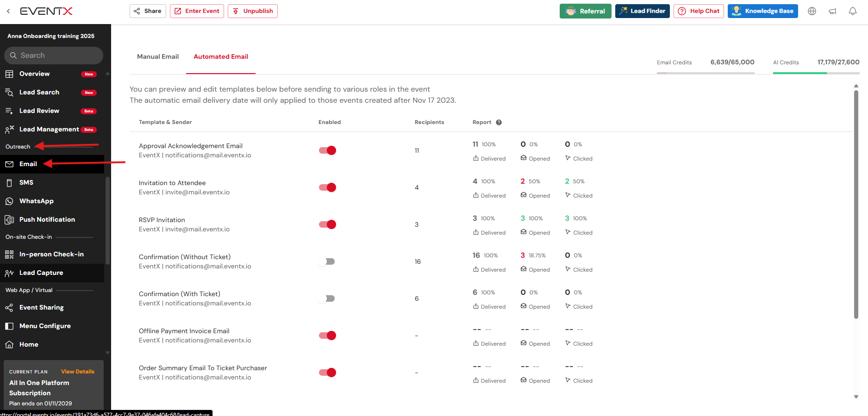The height and width of the screenshot is (416, 868).
Task: Disable the Approval Acknowledgement Email toggle
Action: pyautogui.click(x=327, y=150)
